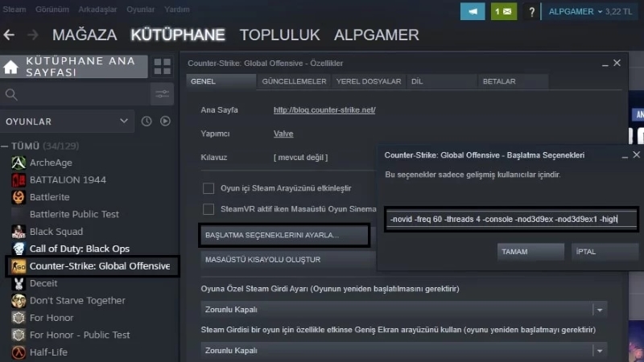Click the search magnifier icon
This screenshot has height=362, width=644.
(x=11, y=94)
